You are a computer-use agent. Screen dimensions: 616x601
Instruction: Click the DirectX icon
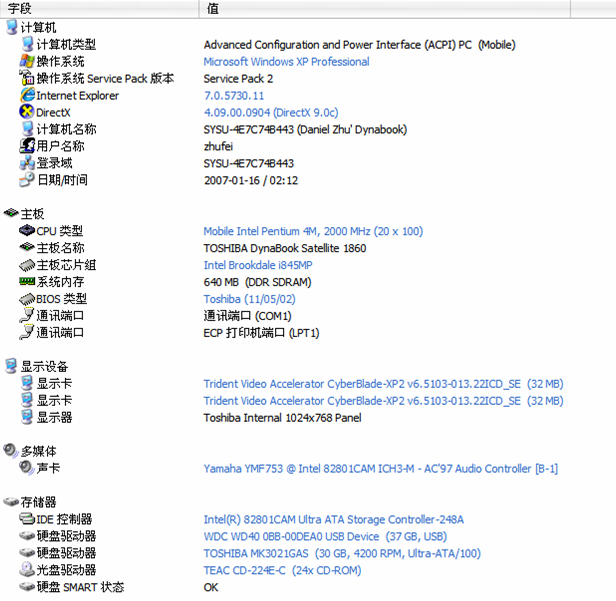(x=26, y=112)
